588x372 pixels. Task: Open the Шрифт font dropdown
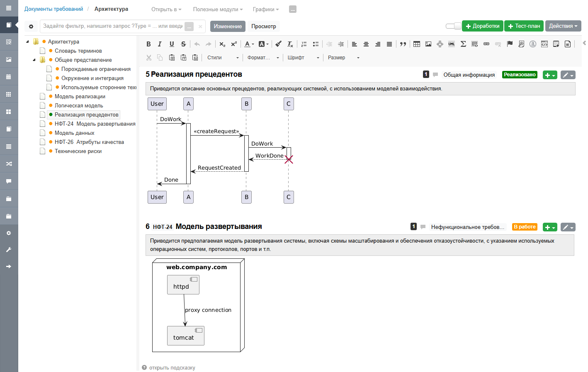click(x=303, y=58)
